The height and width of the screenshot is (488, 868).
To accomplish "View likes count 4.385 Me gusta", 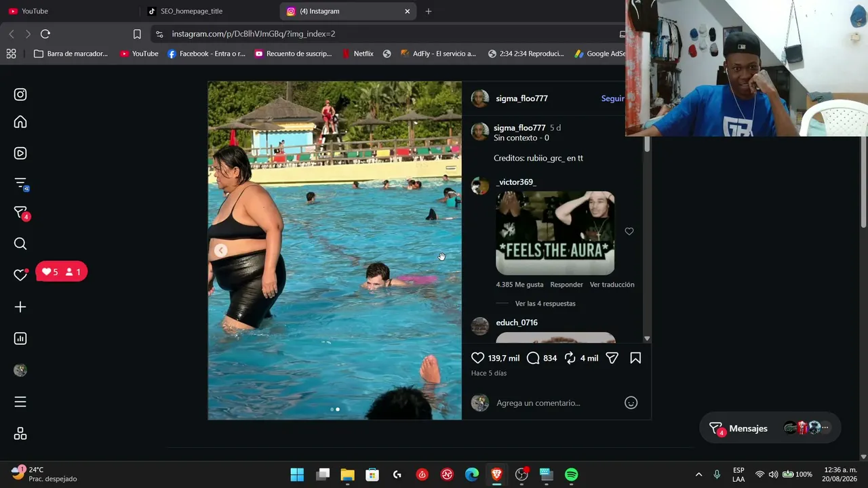I will [x=519, y=285].
